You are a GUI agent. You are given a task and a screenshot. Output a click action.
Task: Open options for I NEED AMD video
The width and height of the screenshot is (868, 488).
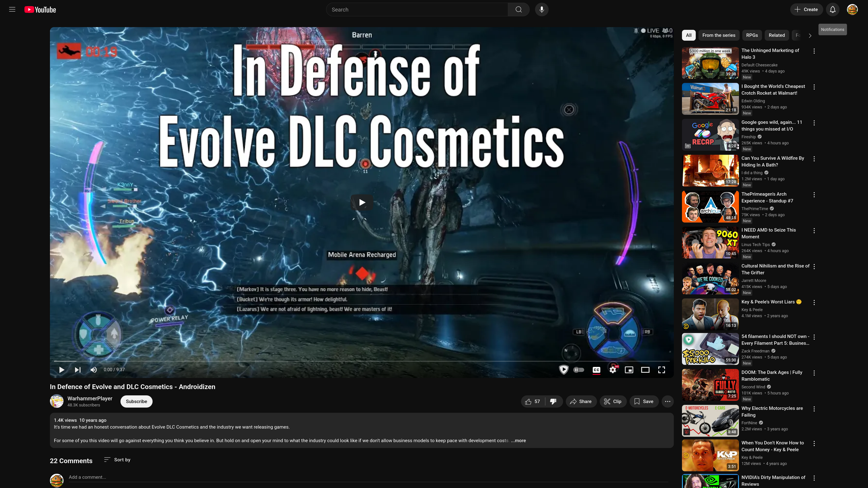coord(814,231)
